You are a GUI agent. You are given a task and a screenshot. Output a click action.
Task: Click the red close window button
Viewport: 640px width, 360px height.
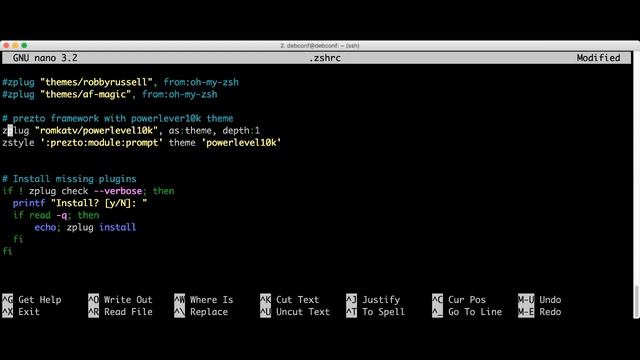(x=6, y=45)
